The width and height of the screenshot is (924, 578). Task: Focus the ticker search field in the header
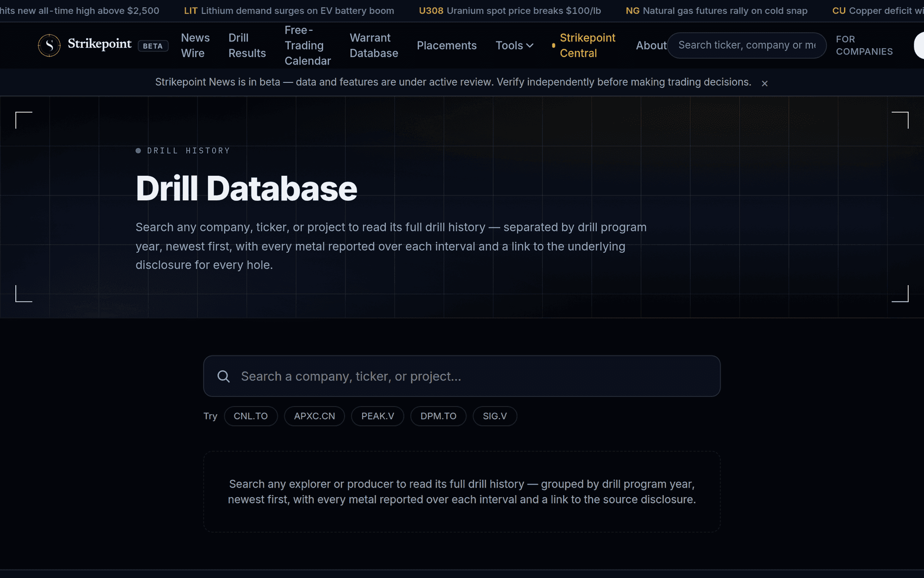pos(746,45)
